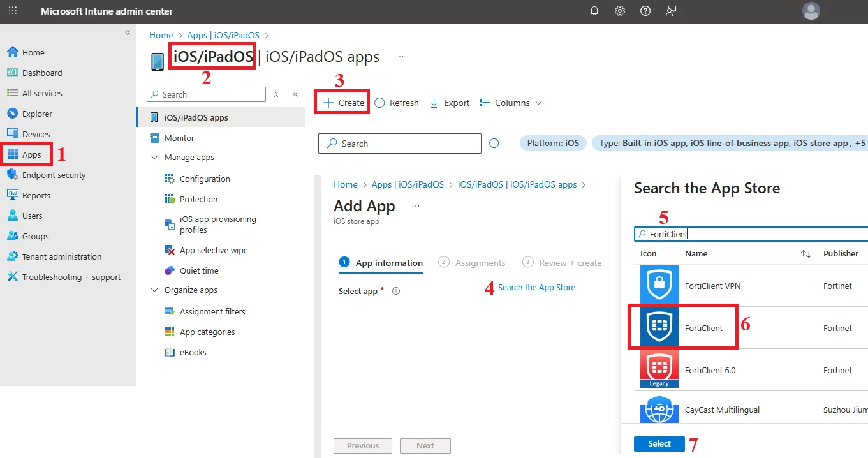Open the help question mark icon

pos(645,11)
